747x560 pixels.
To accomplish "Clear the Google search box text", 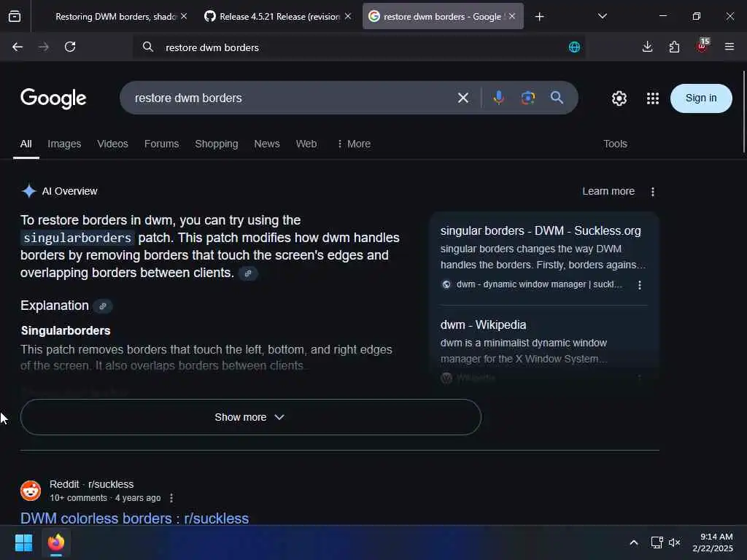I will (463, 98).
